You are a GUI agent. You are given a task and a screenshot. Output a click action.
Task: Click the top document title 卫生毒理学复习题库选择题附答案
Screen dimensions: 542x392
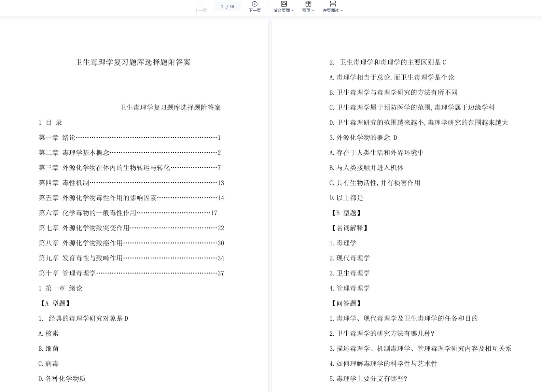133,62
